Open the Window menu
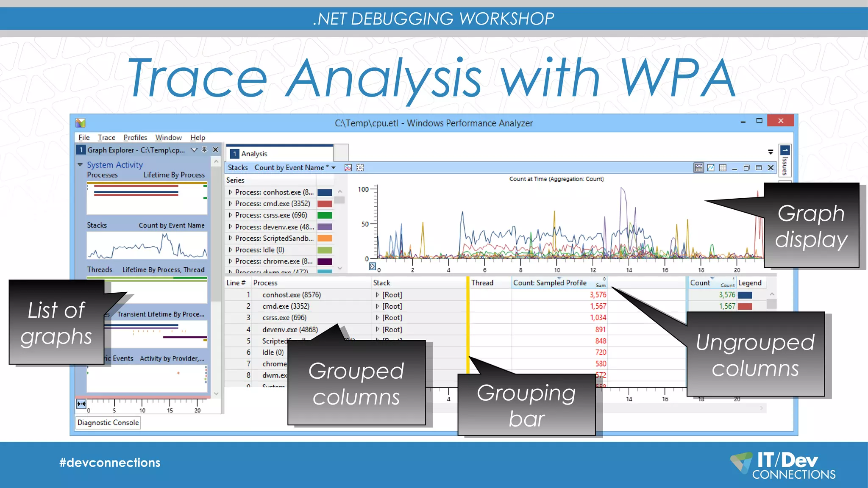The image size is (868, 488). (x=168, y=138)
